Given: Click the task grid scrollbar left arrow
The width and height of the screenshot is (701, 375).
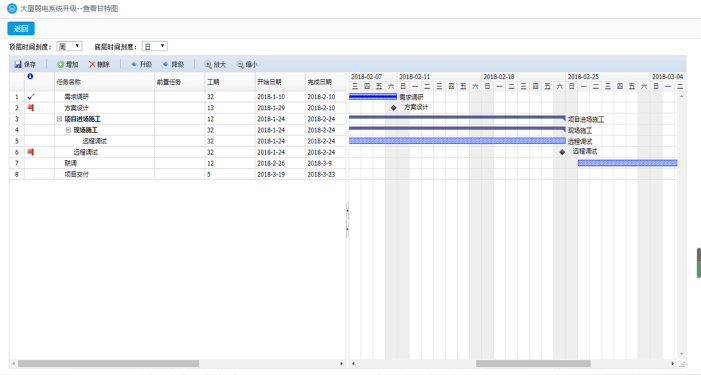Looking at the screenshot, I should click(x=13, y=363).
